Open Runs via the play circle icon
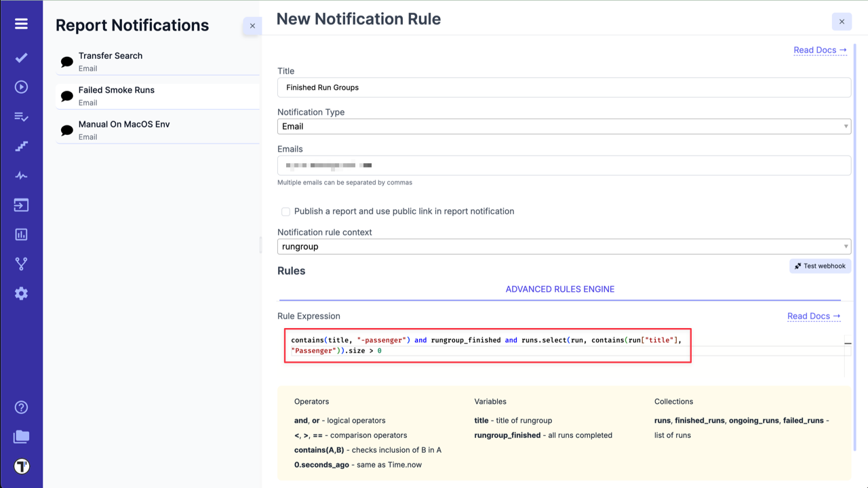The width and height of the screenshot is (868, 488). pyautogui.click(x=21, y=87)
